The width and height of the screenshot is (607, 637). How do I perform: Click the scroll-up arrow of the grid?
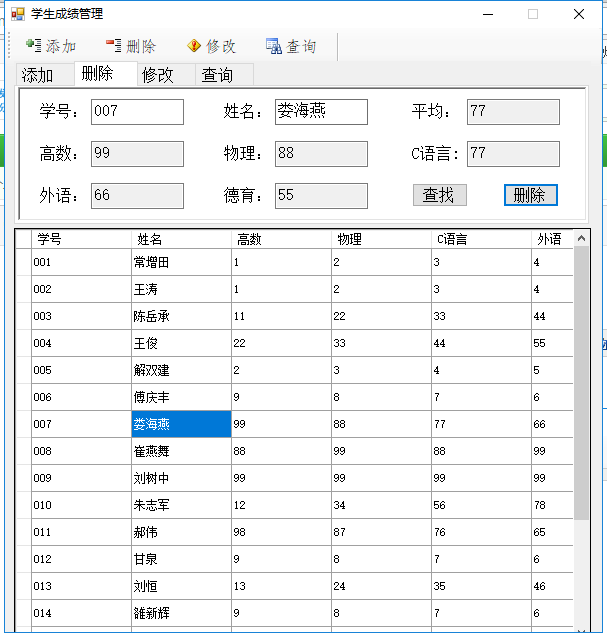(581, 238)
